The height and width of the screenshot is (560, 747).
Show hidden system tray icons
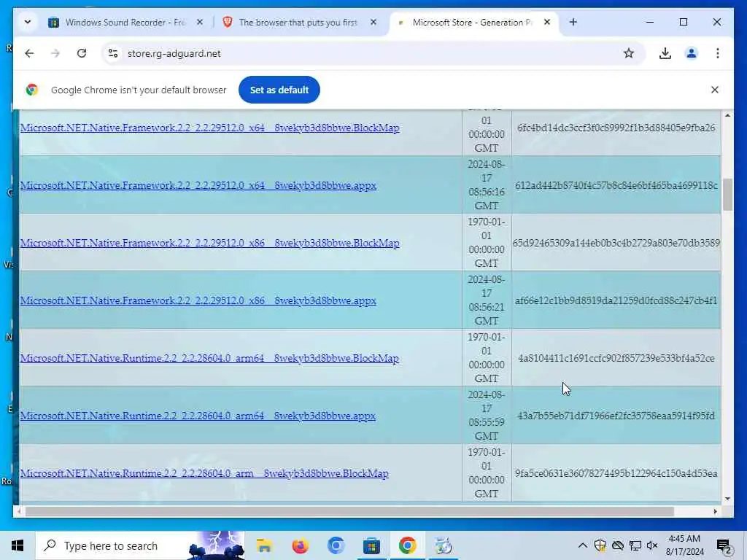click(x=582, y=545)
